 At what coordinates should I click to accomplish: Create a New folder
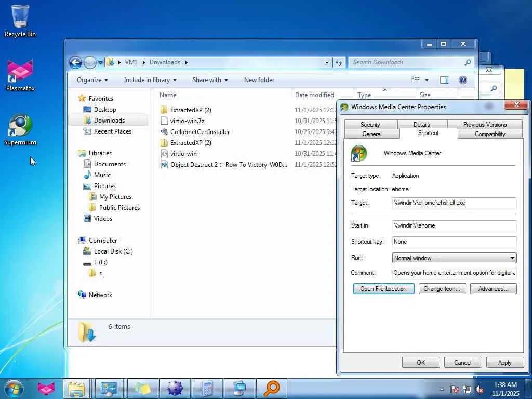(259, 80)
